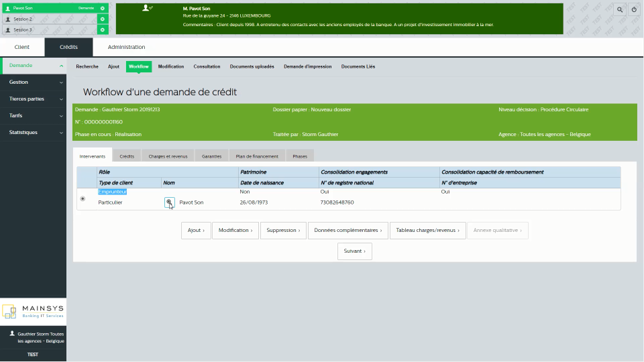This screenshot has height=362, width=644.
Task: Click the Pavot Son name cell
Action: pos(191,202)
